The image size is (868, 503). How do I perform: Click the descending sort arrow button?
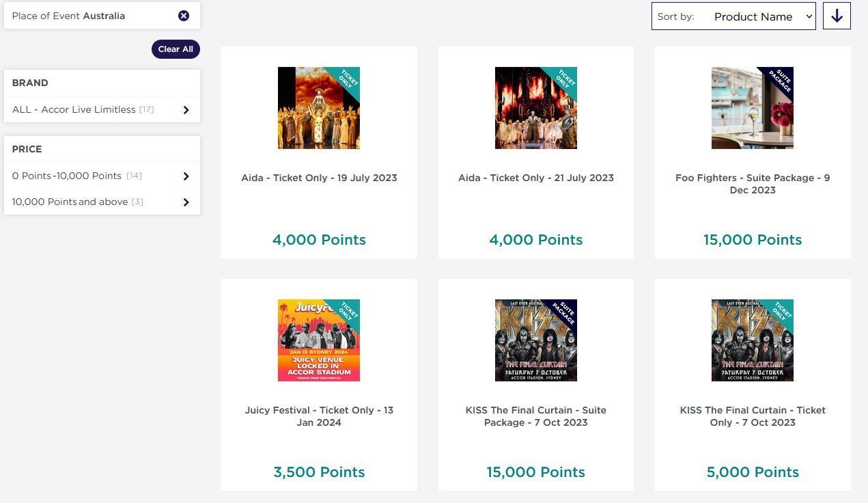[x=837, y=16]
